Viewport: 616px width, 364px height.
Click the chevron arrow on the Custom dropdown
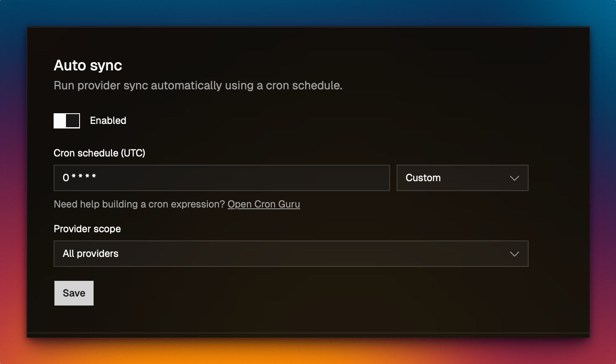tap(514, 178)
